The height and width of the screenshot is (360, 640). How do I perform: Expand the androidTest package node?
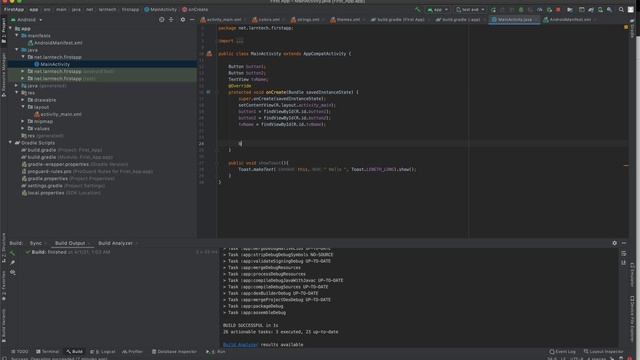(x=23, y=71)
